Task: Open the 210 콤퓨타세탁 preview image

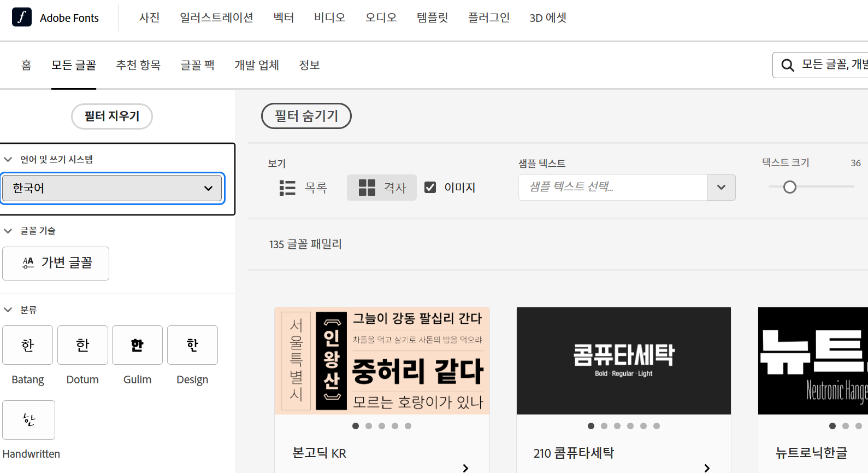Action: coord(624,361)
